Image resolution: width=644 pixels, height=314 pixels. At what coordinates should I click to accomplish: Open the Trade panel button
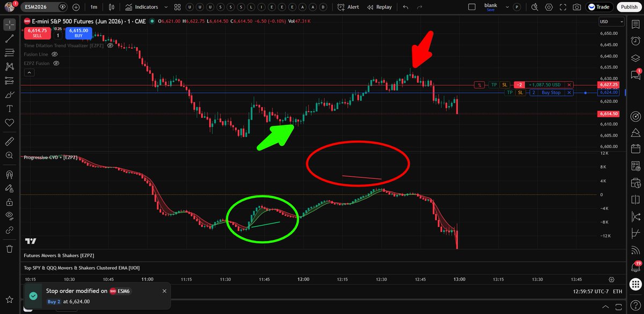coord(598,7)
